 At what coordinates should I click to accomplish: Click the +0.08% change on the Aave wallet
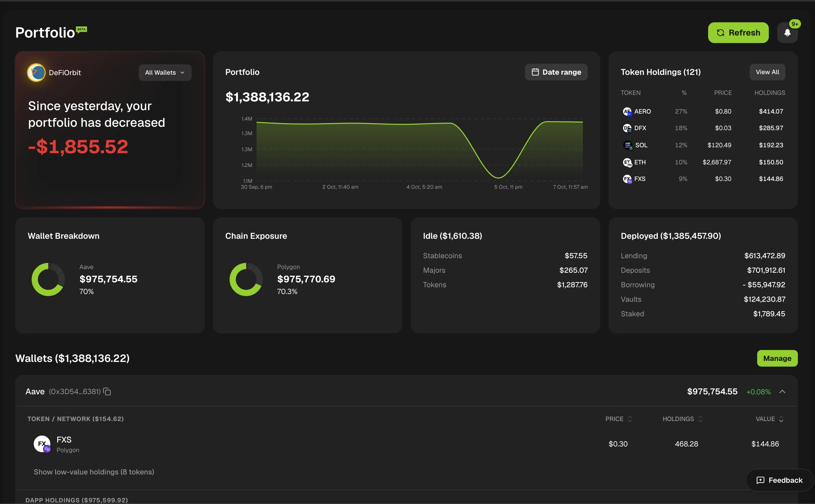(x=758, y=392)
